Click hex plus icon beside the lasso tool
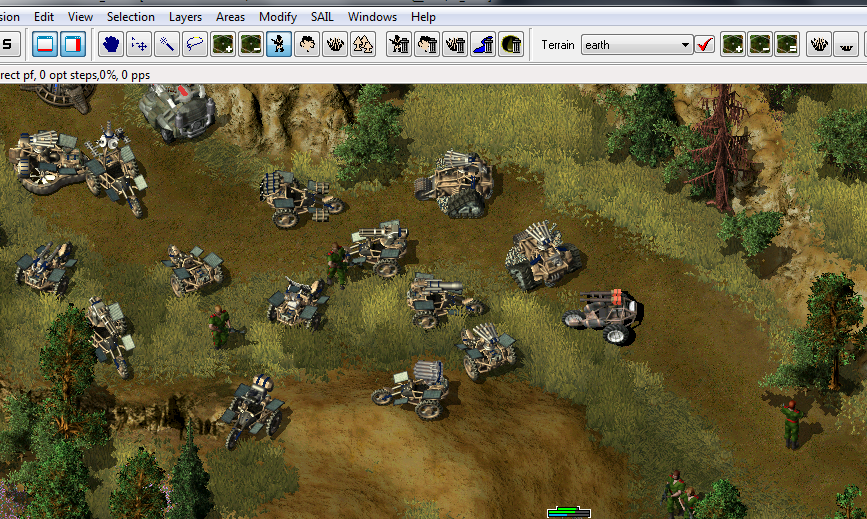The image size is (867, 519). click(223, 44)
